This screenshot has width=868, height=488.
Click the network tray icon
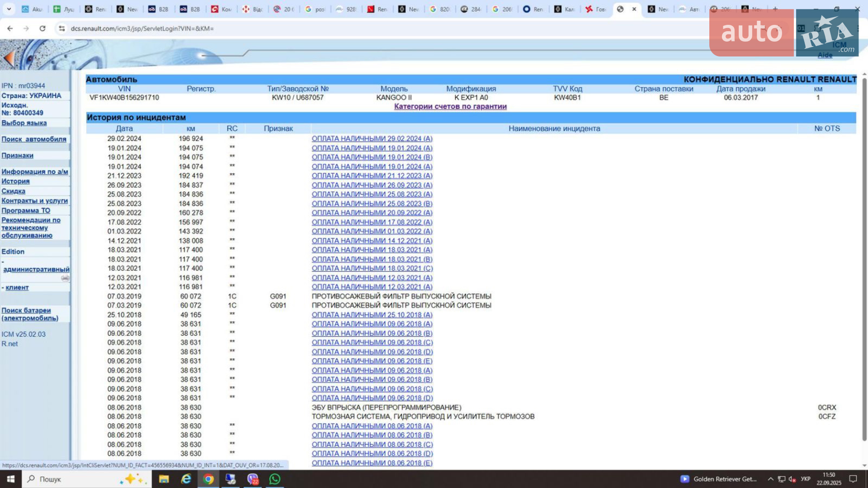coord(782,479)
